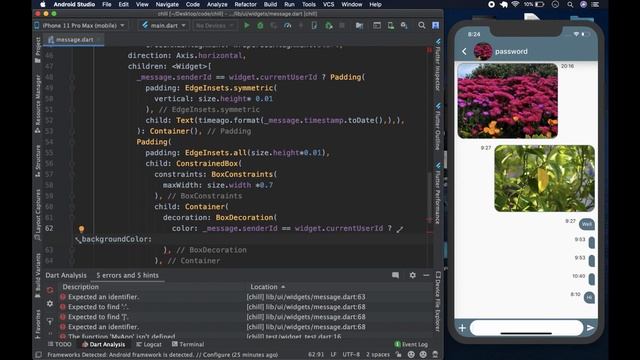The width and height of the screenshot is (640, 360).
Task: Tap the plus attachment icon in simulator
Action: [x=462, y=328]
